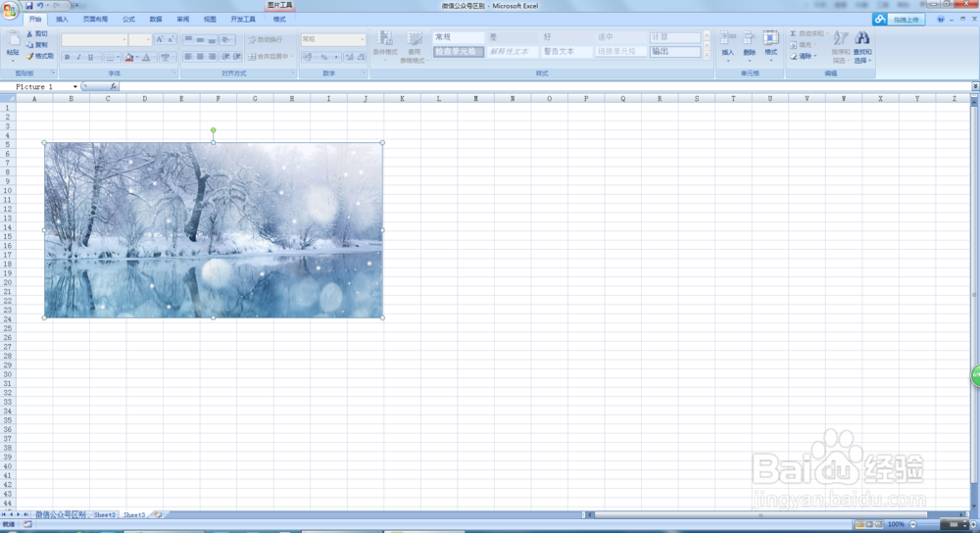Open the font name combo box
The width and height of the screenshot is (980, 533).
tap(94, 39)
